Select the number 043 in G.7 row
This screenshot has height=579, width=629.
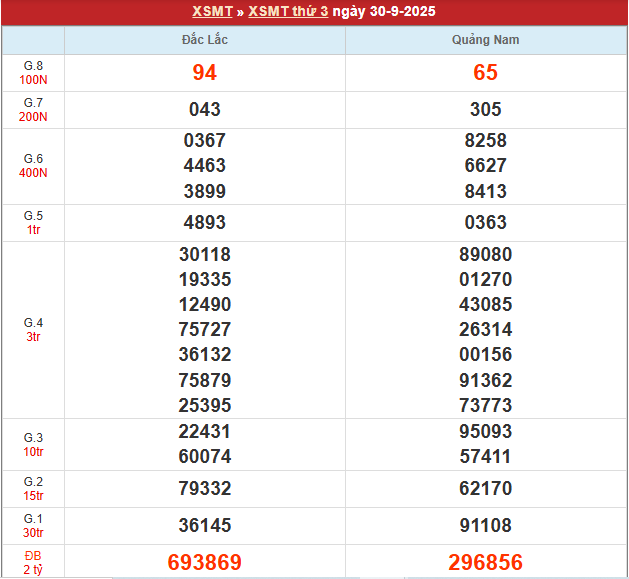(205, 110)
